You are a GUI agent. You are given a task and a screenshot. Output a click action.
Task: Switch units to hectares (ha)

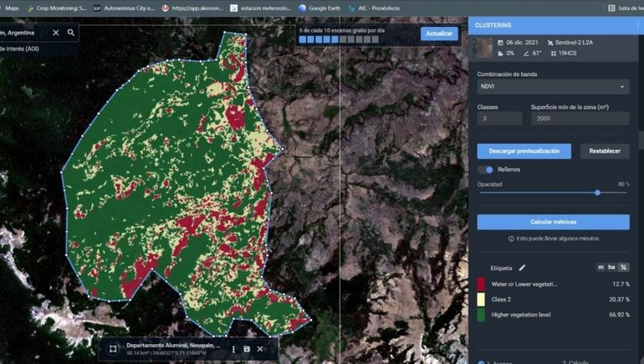611,267
